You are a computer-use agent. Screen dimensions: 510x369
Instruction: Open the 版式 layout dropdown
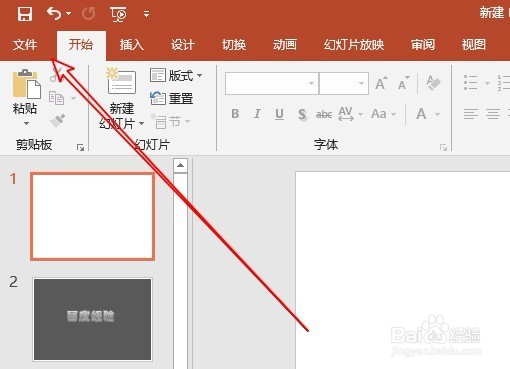176,76
